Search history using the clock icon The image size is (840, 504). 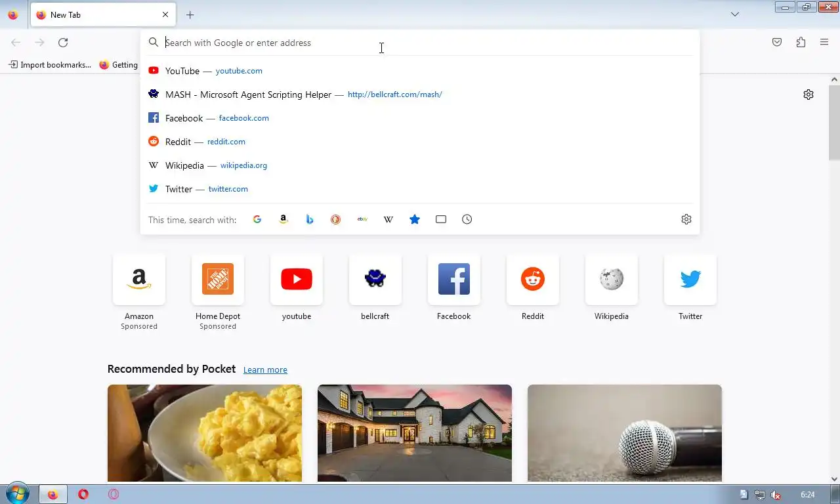(467, 219)
